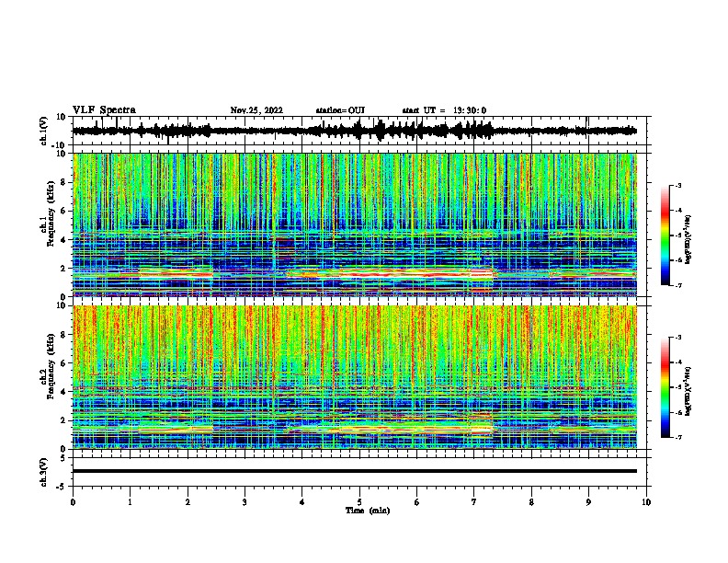Click the ch.2 "Frequency (kHz)" axis label
Screen dimensions: 728x563
click(51, 367)
